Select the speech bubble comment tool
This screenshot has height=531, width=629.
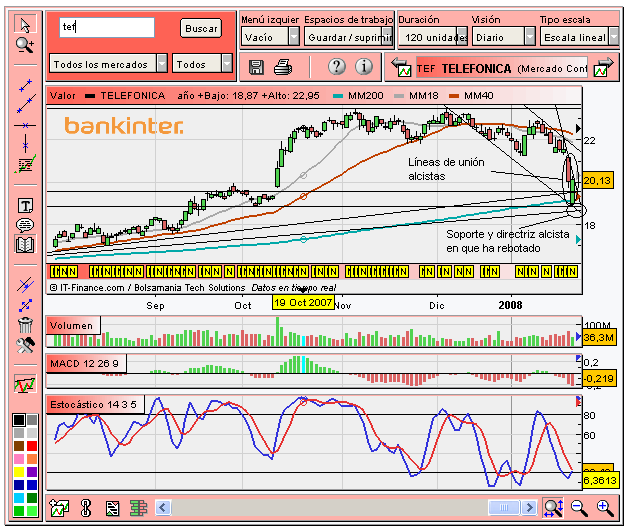25,225
